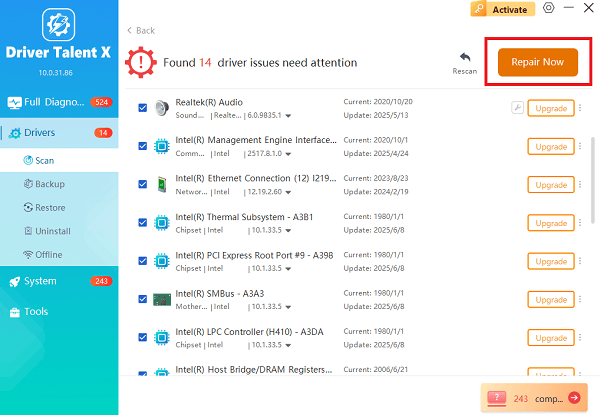Screen dimensions: 600x415
Task: Open three-dot menu for Intel Thermal Subsystem
Action: tap(580, 222)
